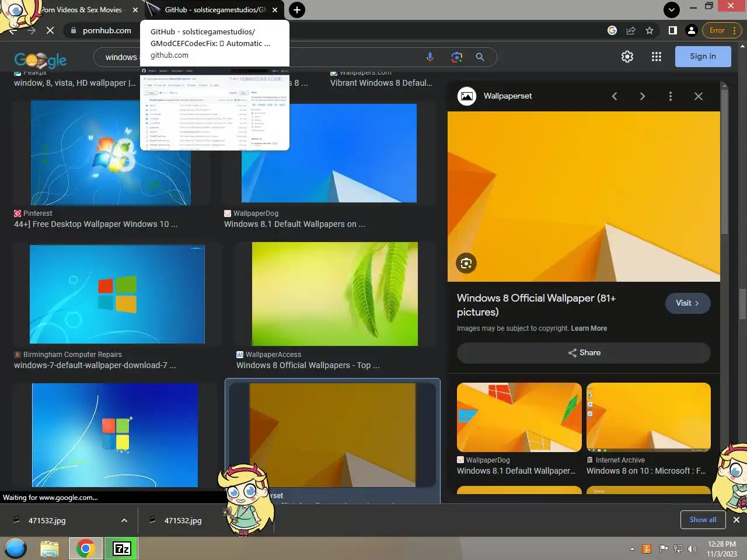Open the Chrome profile avatar menu

tap(692, 30)
